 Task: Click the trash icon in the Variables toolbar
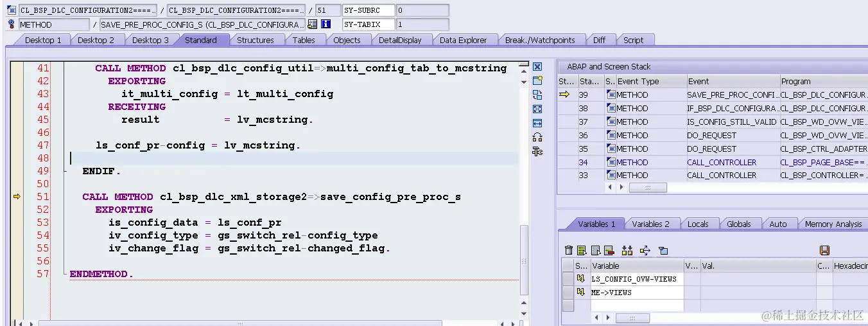point(568,250)
